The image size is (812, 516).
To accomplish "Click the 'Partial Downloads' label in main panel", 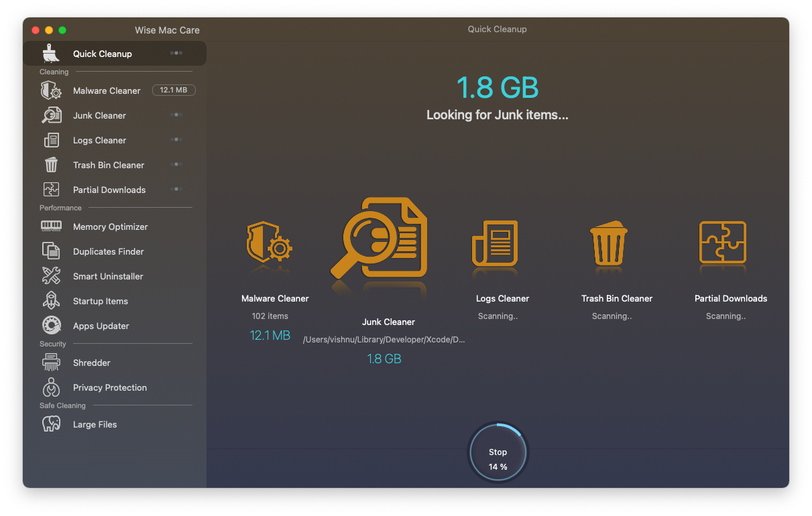I will 731,298.
